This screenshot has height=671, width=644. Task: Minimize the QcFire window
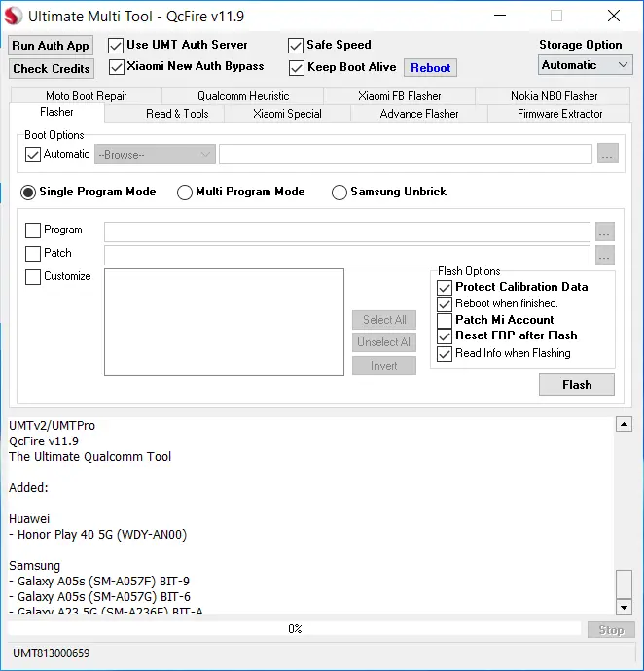500,16
